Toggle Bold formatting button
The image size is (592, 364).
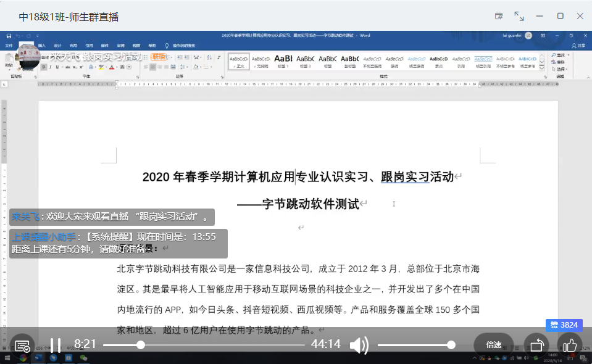44,67
